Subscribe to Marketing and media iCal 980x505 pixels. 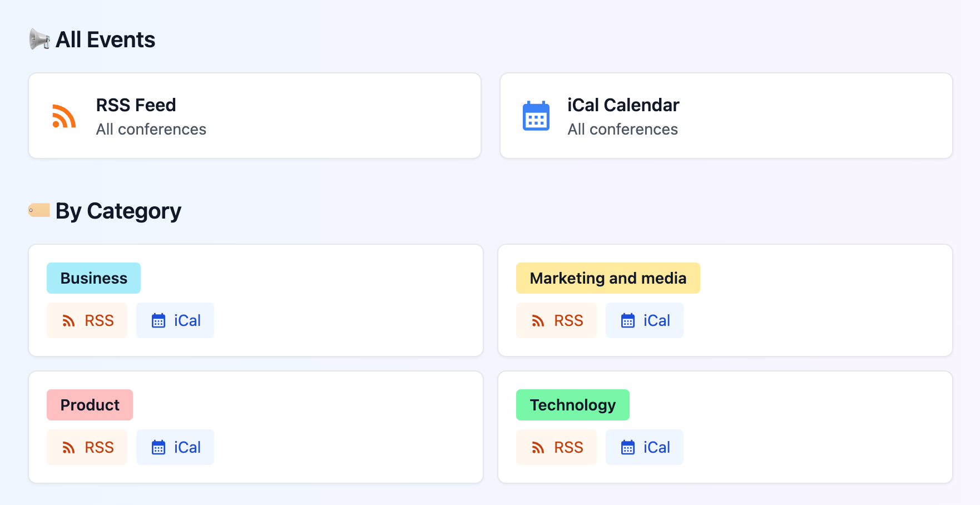point(645,320)
